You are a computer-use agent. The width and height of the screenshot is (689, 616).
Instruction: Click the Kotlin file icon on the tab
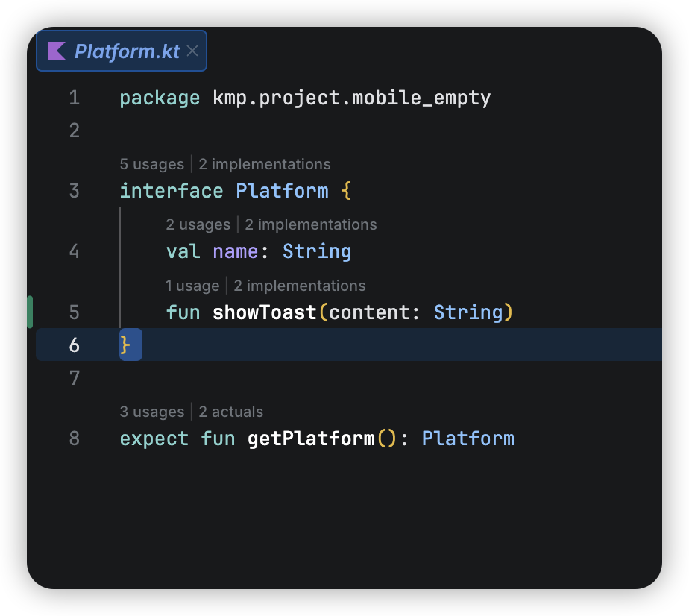coord(57,51)
